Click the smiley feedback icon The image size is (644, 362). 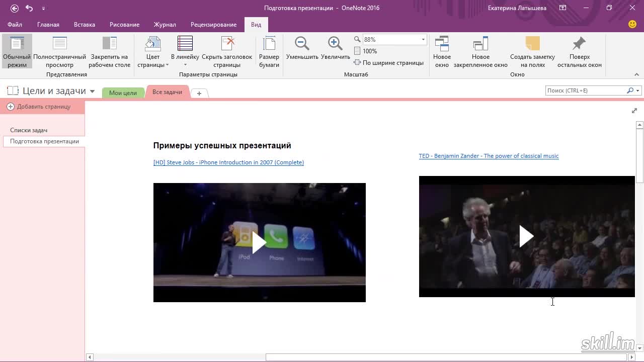(632, 24)
